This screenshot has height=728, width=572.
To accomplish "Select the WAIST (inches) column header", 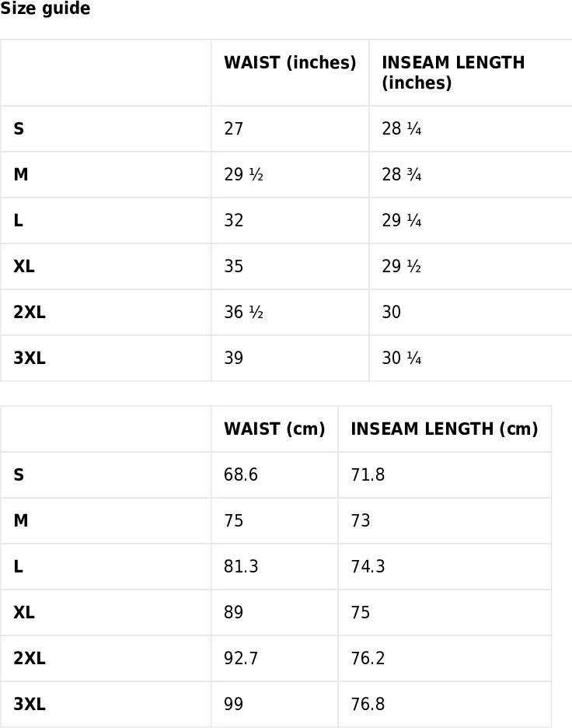I will [290, 62].
